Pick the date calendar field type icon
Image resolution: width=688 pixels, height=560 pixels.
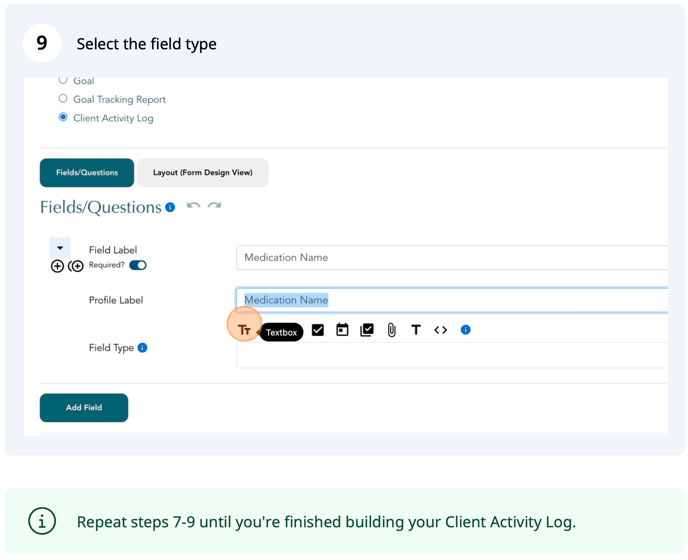(342, 330)
